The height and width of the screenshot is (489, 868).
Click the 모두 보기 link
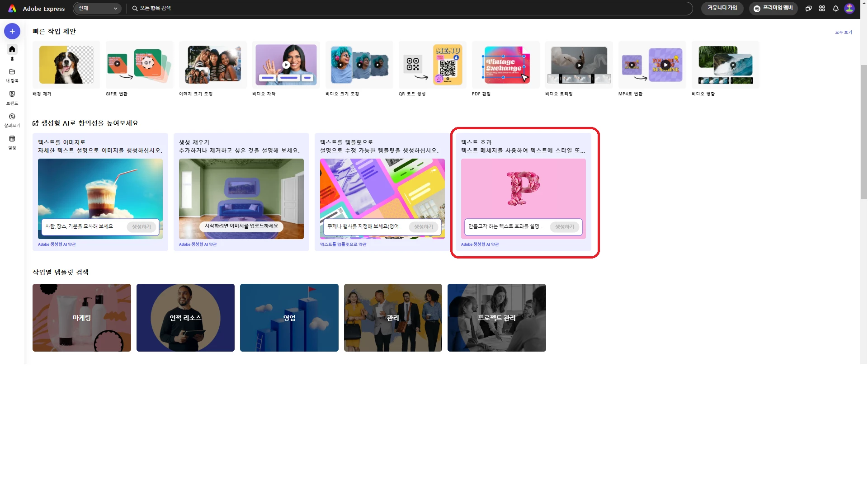(x=843, y=33)
